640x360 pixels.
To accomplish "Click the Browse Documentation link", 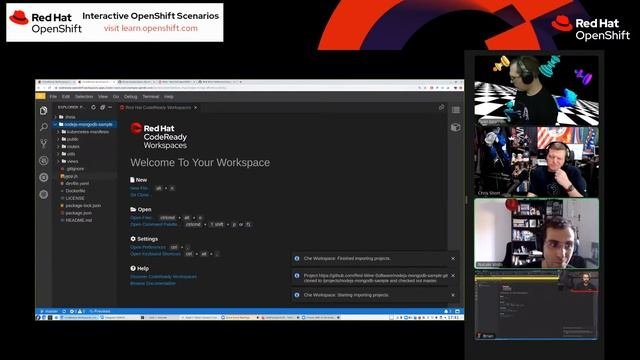I will click(153, 283).
